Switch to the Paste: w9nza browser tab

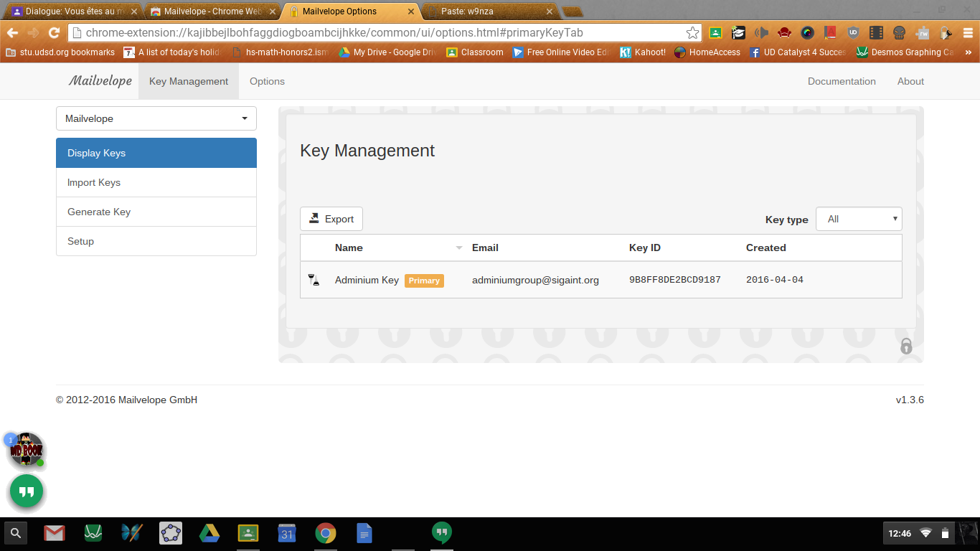tap(491, 11)
